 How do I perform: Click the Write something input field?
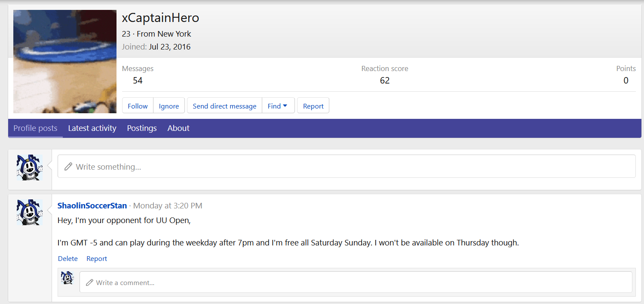pos(347,166)
